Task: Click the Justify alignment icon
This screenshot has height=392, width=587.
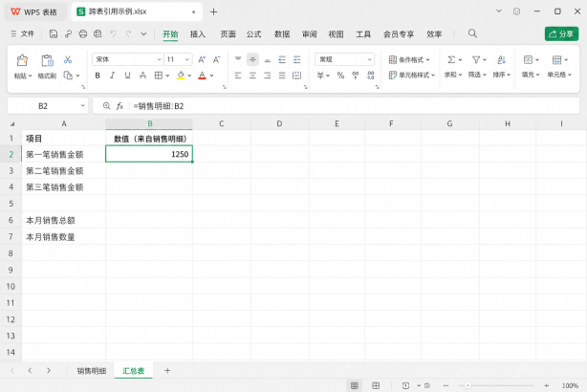Action: coord(282,76)
